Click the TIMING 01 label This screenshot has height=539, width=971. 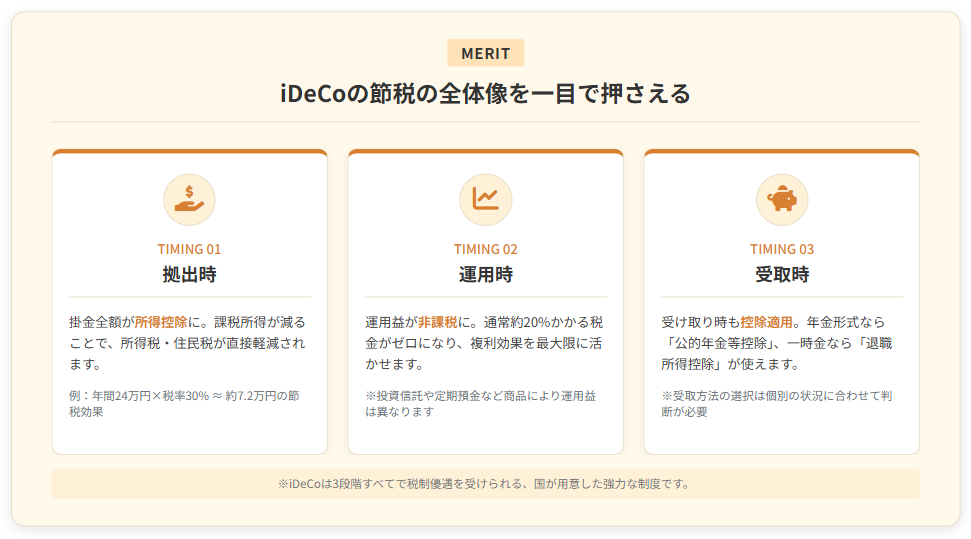click(189, 249)
